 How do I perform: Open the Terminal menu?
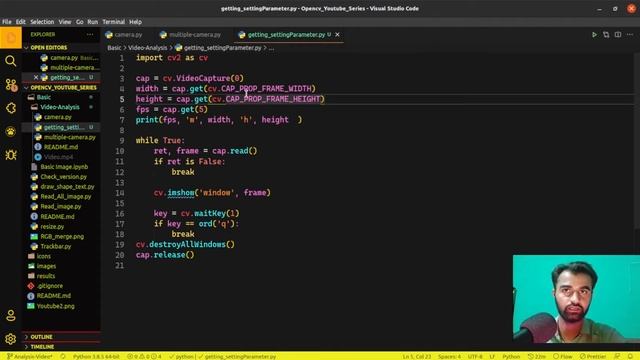(x=113, y=22)
